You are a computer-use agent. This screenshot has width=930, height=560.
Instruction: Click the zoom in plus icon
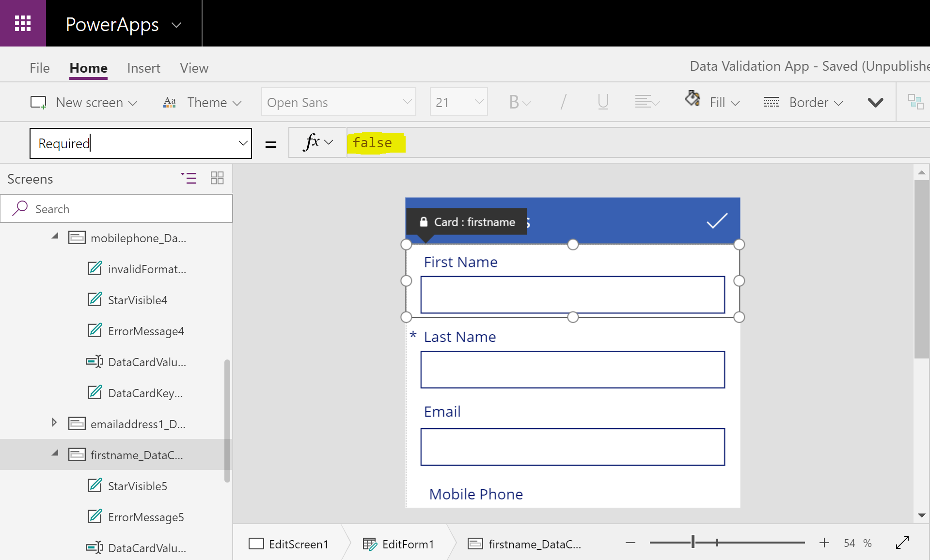[824, 543]
